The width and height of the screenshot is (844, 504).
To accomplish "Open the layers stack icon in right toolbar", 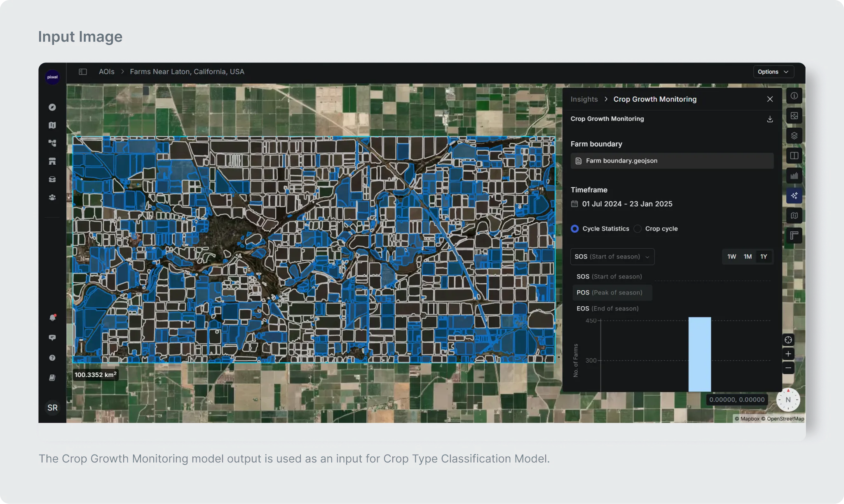I will pos(794,136).
